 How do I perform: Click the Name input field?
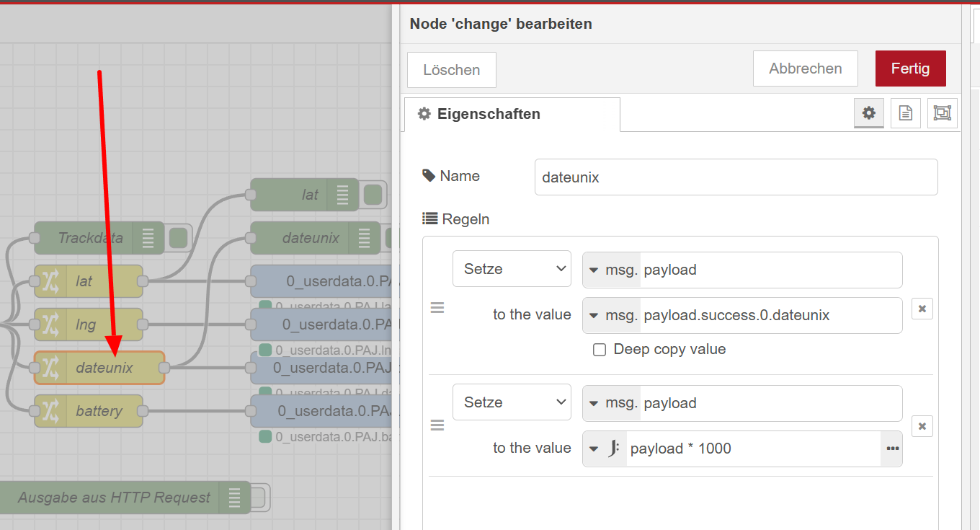click(x=736, y=177)
